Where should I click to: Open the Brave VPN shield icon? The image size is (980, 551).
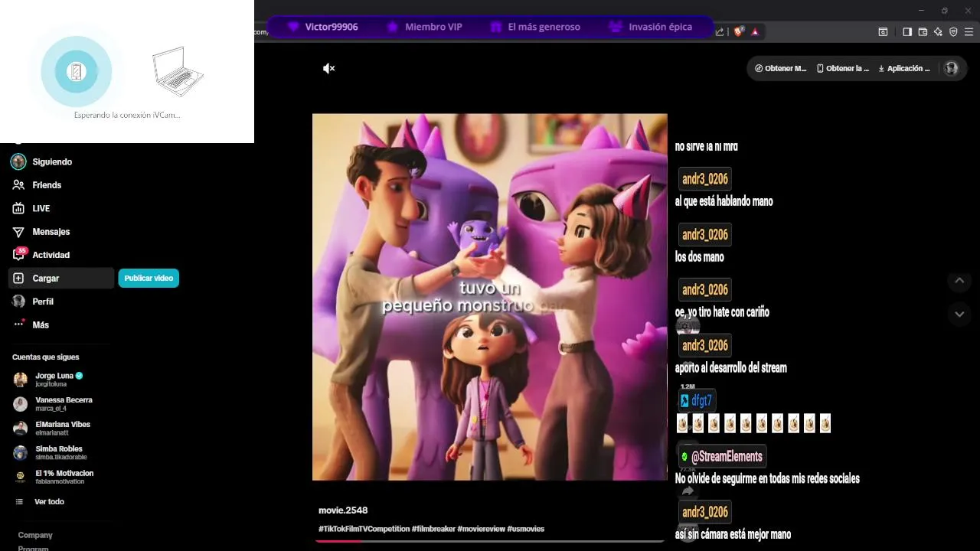pyautogui.click(x=953, y=31)
